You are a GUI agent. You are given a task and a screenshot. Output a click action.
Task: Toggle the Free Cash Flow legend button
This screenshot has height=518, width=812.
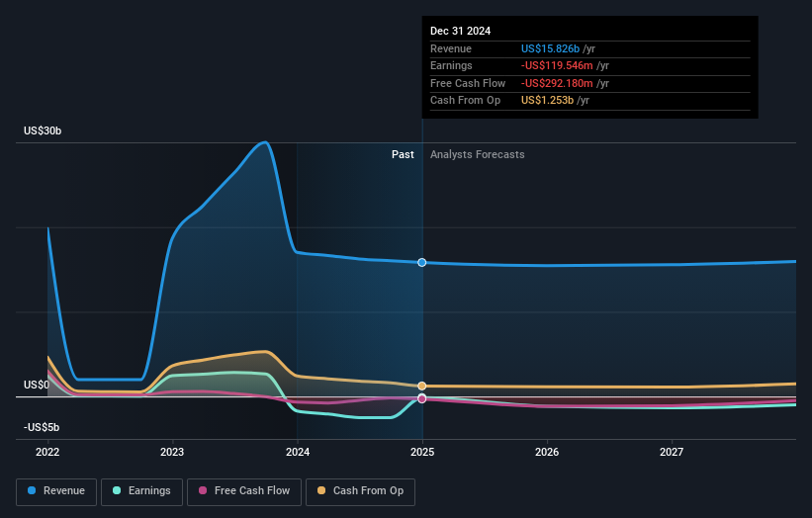click(244, 491)
